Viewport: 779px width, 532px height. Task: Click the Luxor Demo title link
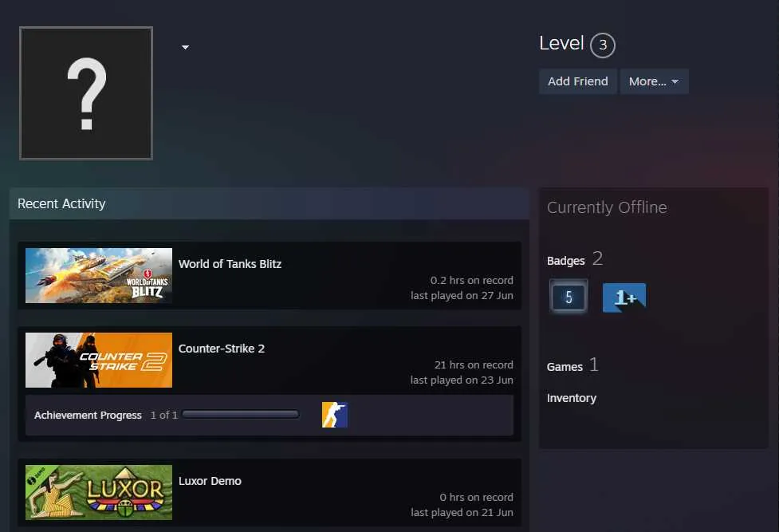(x=210, y=481)
